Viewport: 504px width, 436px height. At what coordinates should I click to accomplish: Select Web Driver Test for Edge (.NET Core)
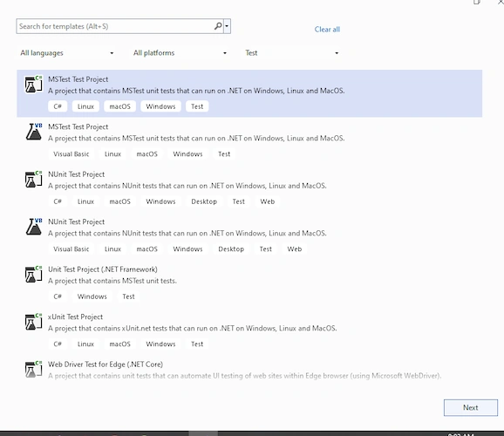coord(106,364)
